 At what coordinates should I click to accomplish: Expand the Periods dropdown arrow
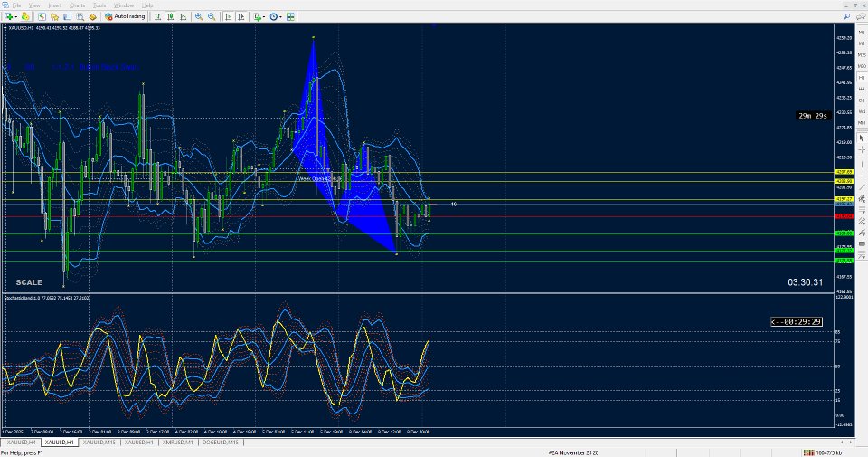click(280, 16)
